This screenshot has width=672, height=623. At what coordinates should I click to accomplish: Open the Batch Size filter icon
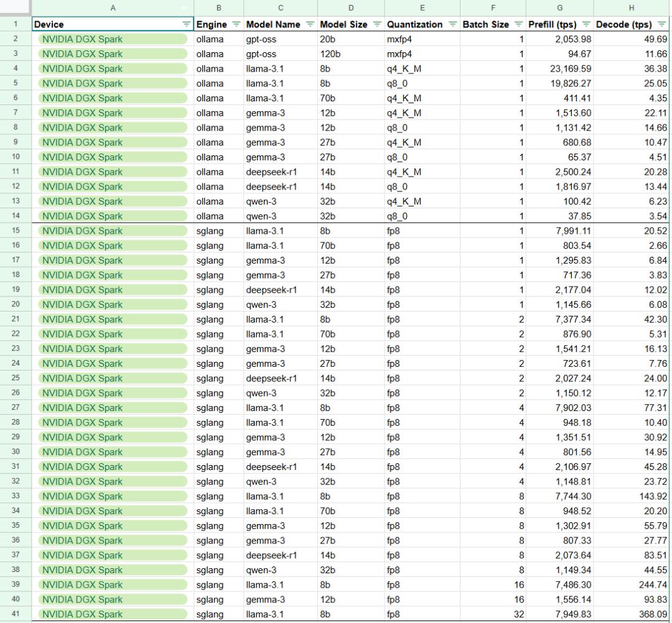point(518,25)
